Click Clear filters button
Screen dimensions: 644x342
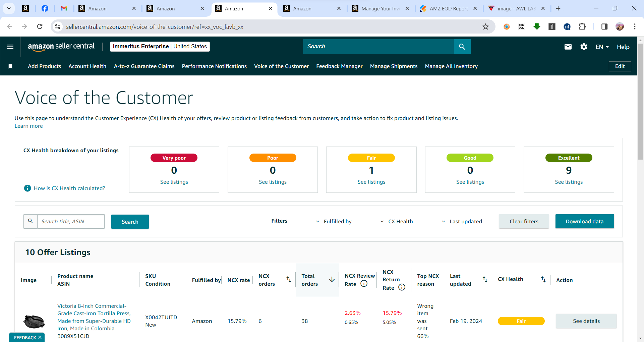click(x=524, y=221)
